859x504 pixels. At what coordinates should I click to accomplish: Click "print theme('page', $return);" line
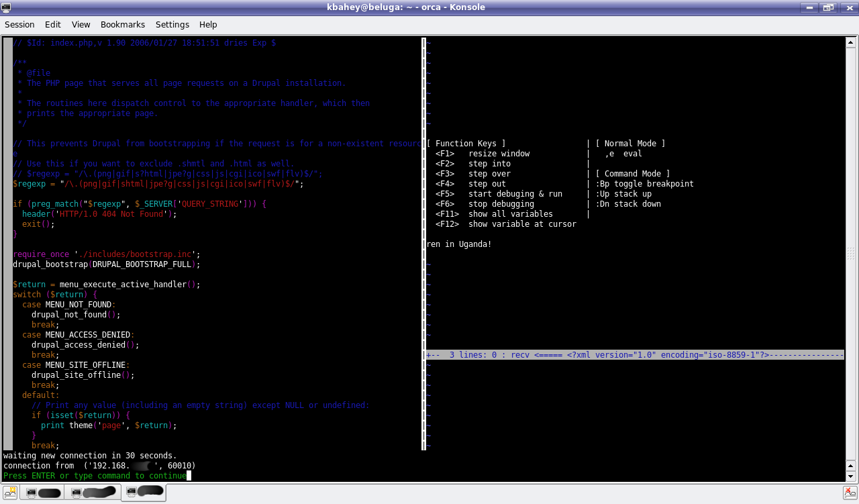pyautogui.click(x=109, y=425)
